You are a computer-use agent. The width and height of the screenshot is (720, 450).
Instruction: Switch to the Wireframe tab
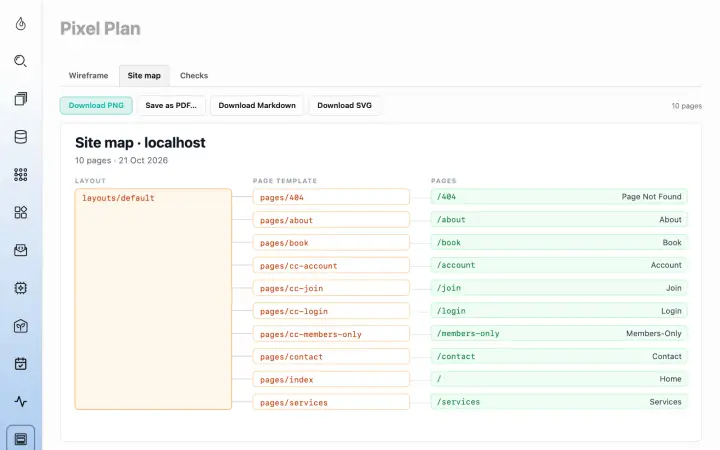[x=89, y=75]
